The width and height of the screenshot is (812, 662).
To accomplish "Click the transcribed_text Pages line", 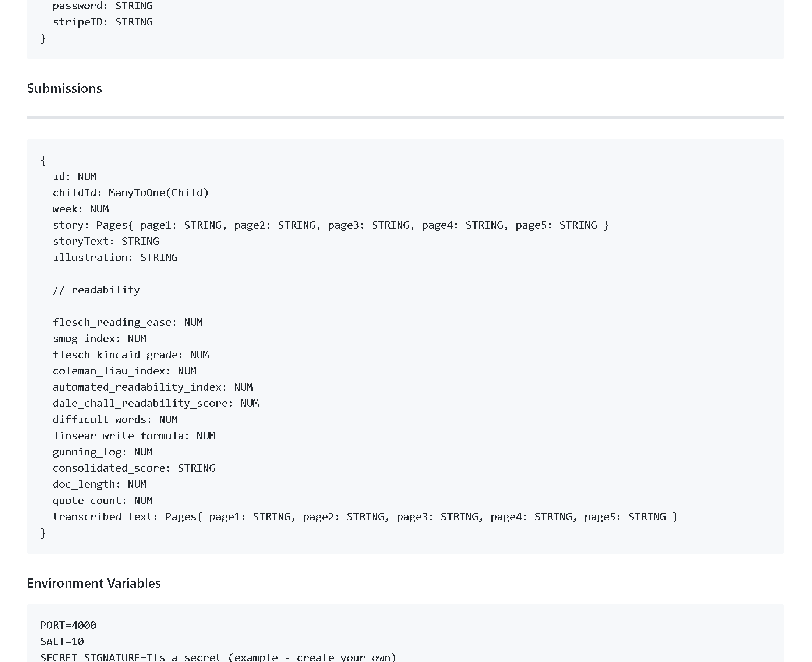I will tap(365, 517).
